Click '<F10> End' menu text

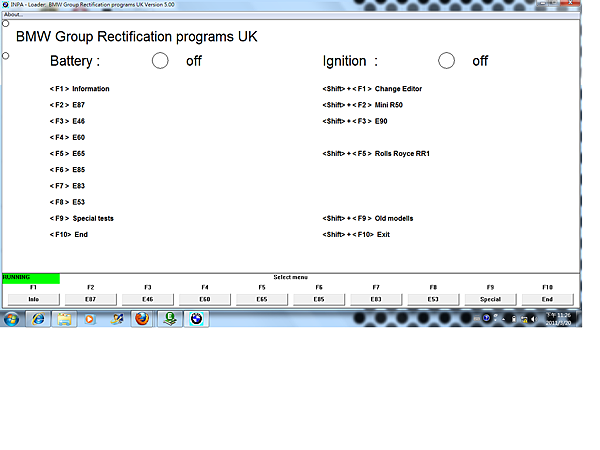point(69,235)
